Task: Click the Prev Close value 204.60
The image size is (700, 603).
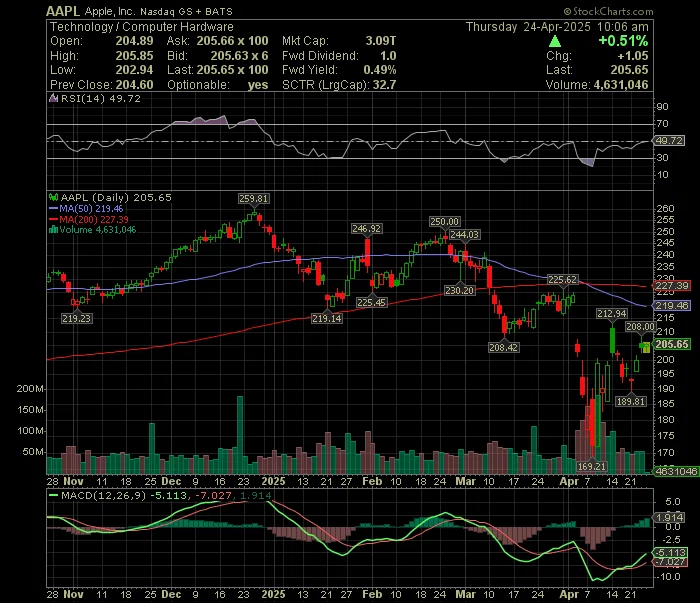Action: (x=134, y=85)
